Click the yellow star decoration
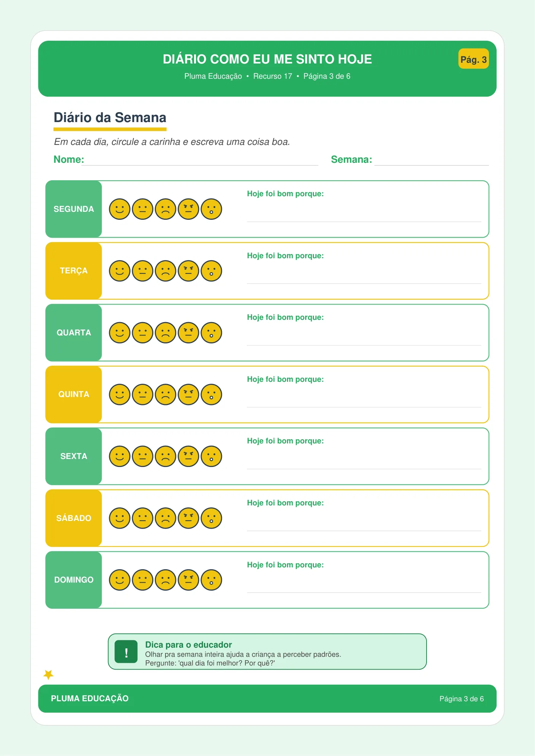 [x=48, y=675]
